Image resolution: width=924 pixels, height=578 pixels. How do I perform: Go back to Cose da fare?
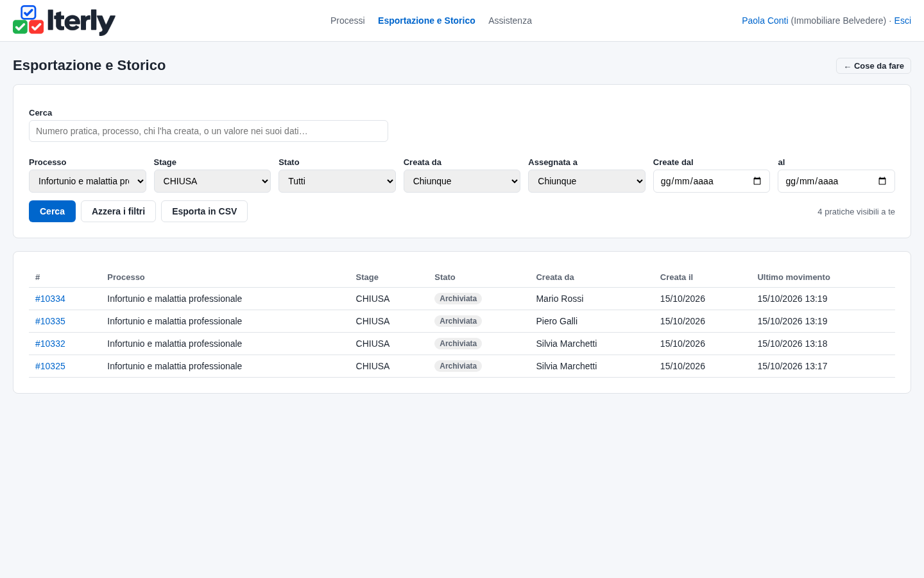pos(873,66)
